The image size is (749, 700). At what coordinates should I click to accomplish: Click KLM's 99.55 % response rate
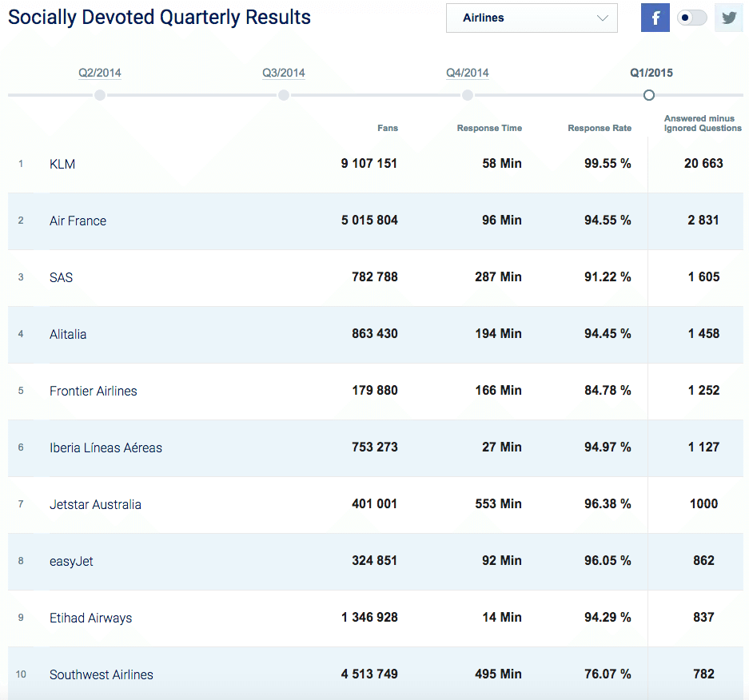608,163
